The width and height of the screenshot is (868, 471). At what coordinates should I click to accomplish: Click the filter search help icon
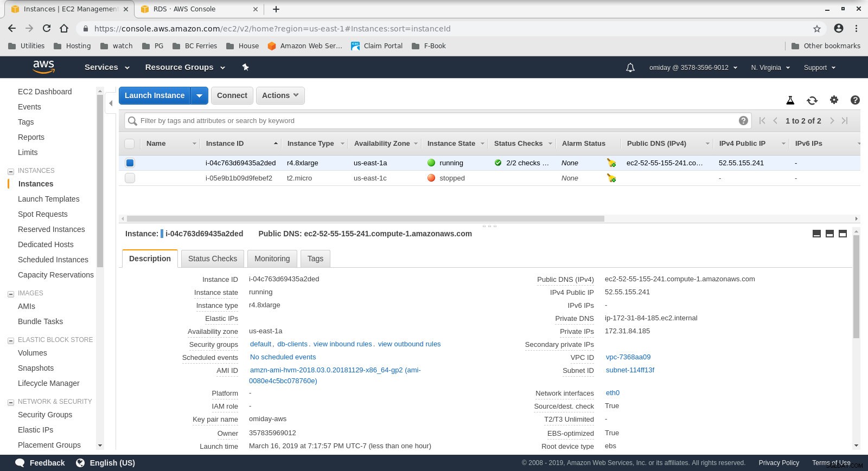[743, 121]
